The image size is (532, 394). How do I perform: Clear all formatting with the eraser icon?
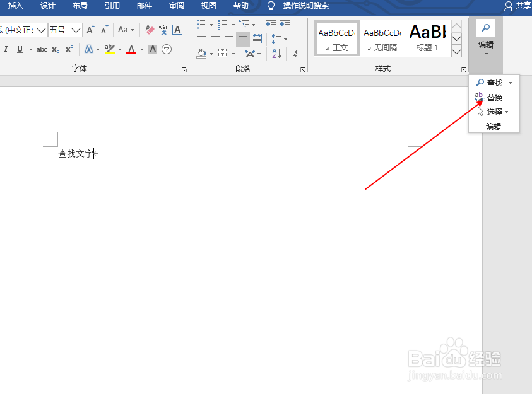pyautogui.click(x=150, y=30)
